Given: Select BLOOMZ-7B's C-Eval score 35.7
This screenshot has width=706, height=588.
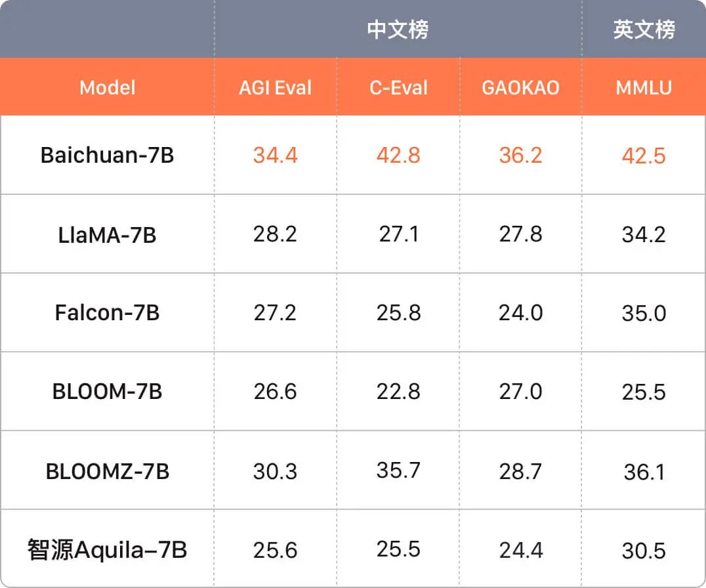Looking at the screenshot, I should (x=398, y=471).
